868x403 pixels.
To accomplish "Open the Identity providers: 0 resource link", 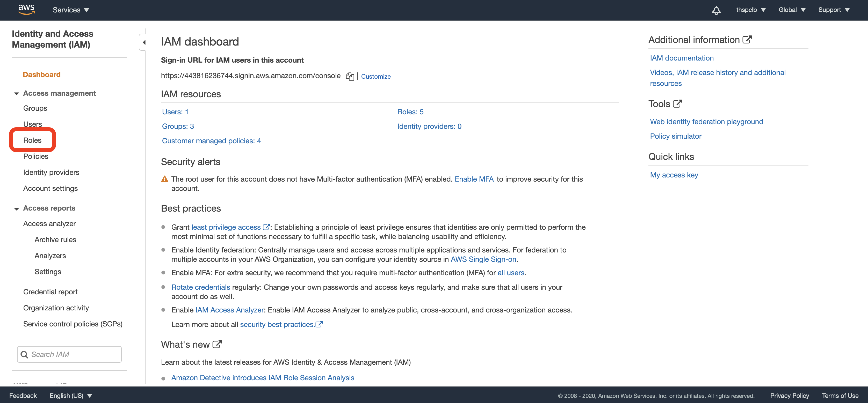I will [x=429, y=126].
